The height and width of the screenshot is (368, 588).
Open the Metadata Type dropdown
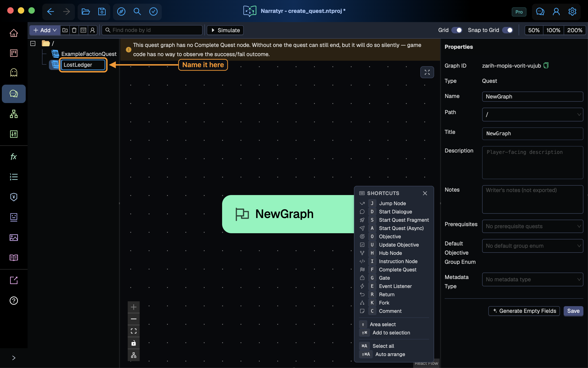pyautogui.click(x=532, y=279)
